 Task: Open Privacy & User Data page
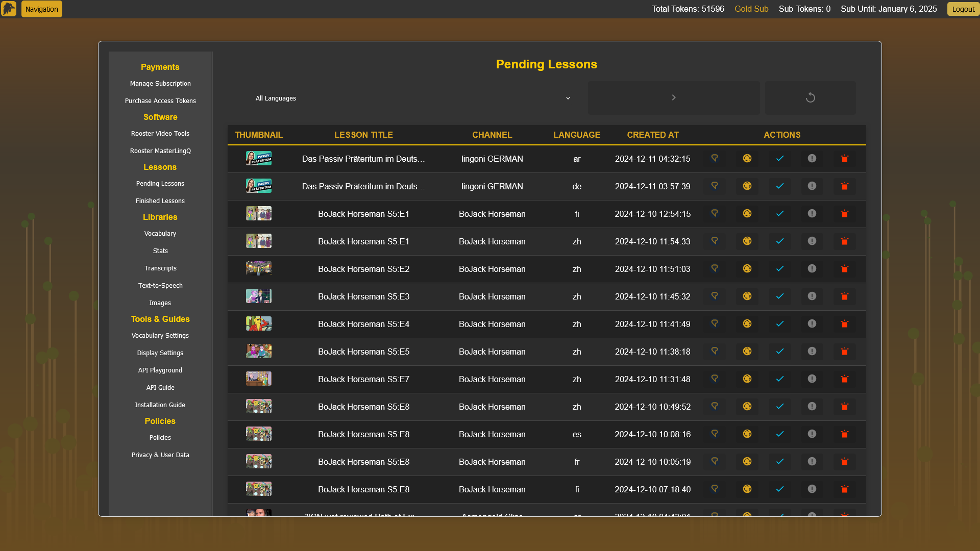(160, 455)
